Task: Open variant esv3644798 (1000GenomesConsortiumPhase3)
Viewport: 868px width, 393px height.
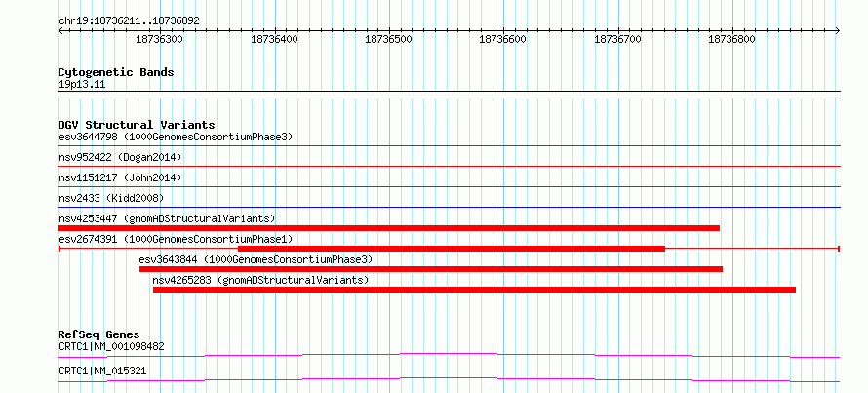Action: (176, 137)
